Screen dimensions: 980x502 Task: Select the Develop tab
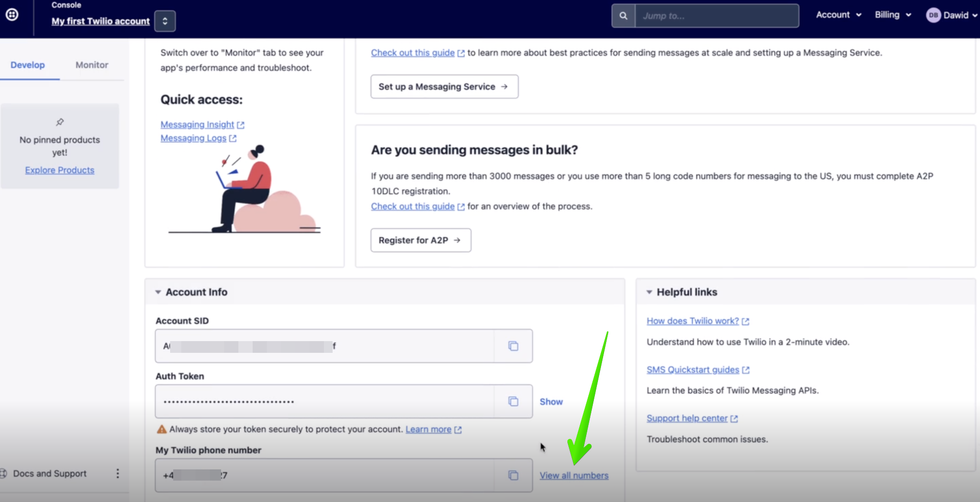[x=28, y=65]
